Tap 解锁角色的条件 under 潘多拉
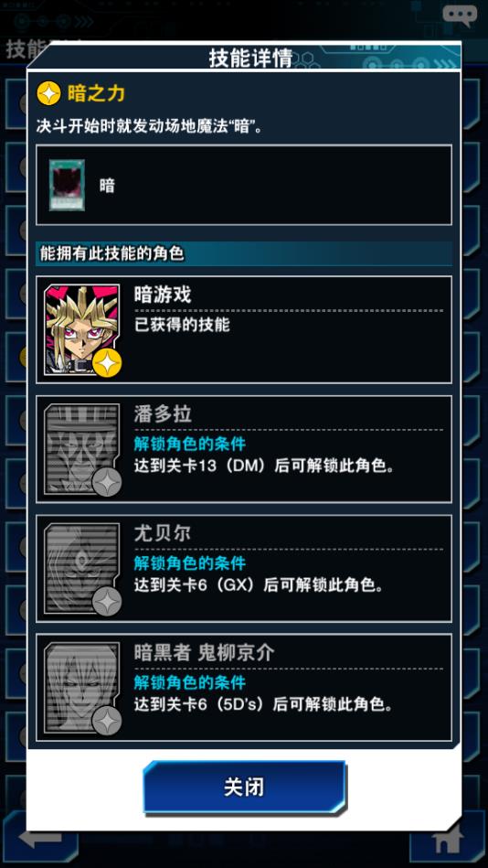This screenshot has height=868, width=488. [189, 444]
